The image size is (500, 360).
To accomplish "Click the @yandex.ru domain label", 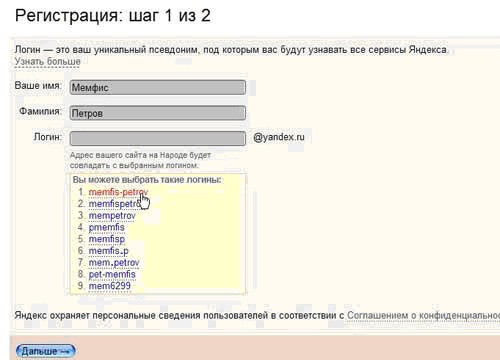I will (279, 137).
